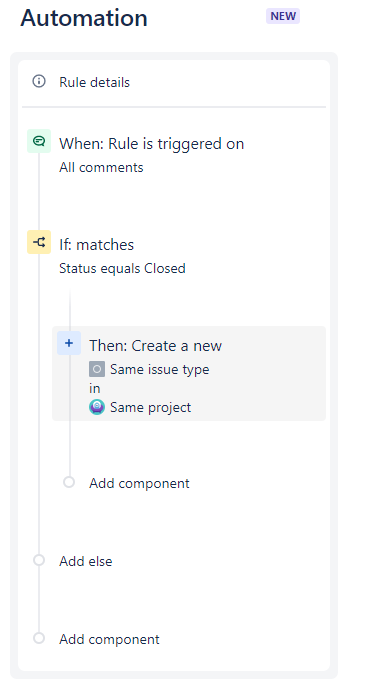Click the Add else link
The height and width of the screenshot is (680, 365).
pos(86,561)
